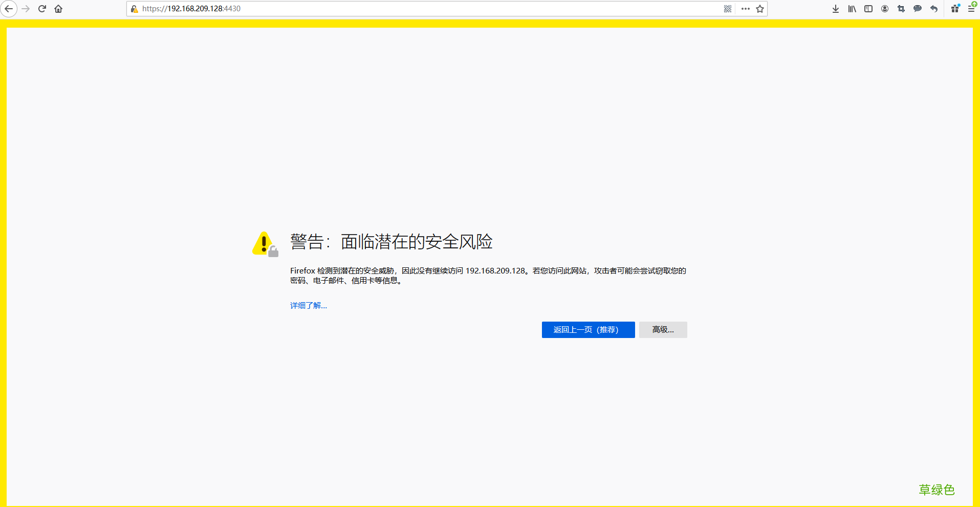The width and height of the screenshot is (980, 507).
Task: Click inside the address bar
Action: 409,9
